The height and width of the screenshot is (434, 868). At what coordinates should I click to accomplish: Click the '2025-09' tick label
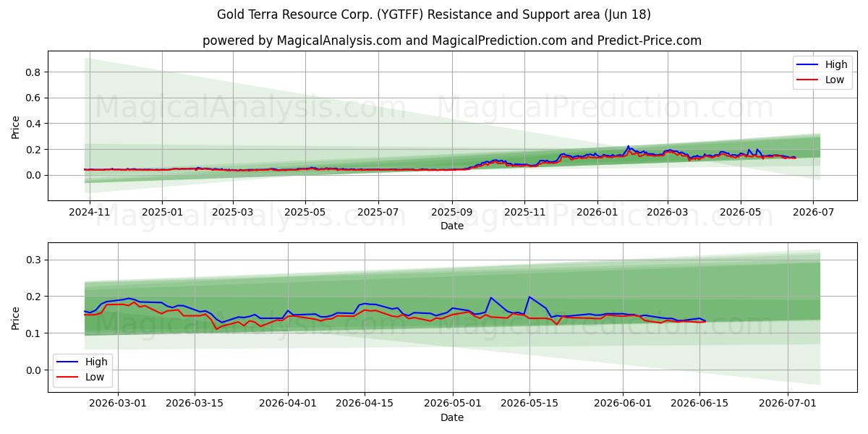[x=452, y=212]
